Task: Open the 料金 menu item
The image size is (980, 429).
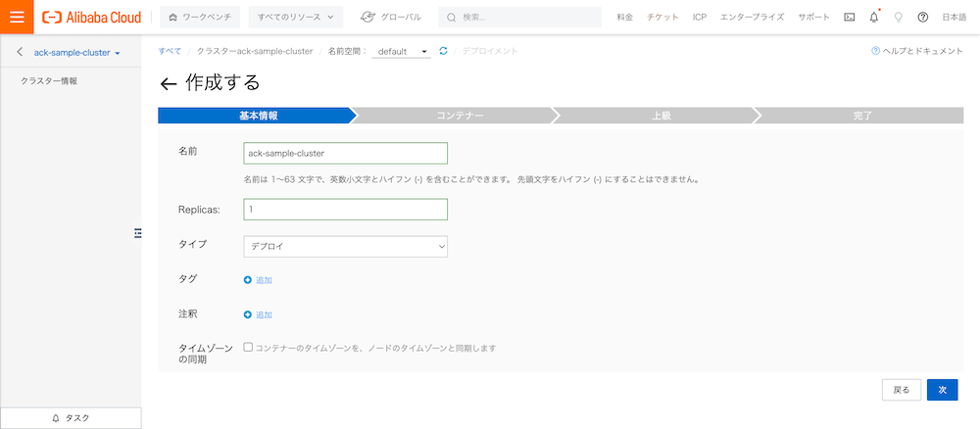Action: 625,18
